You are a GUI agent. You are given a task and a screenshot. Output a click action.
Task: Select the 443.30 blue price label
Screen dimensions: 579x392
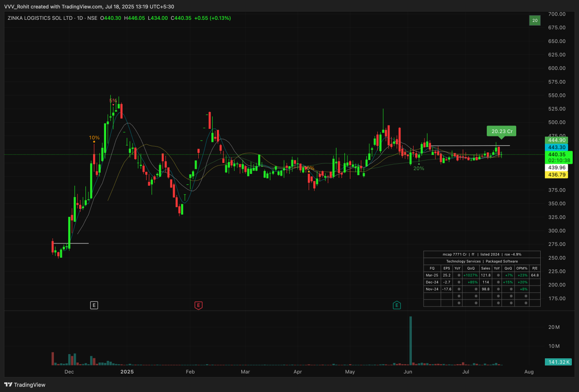click(556, 147)
